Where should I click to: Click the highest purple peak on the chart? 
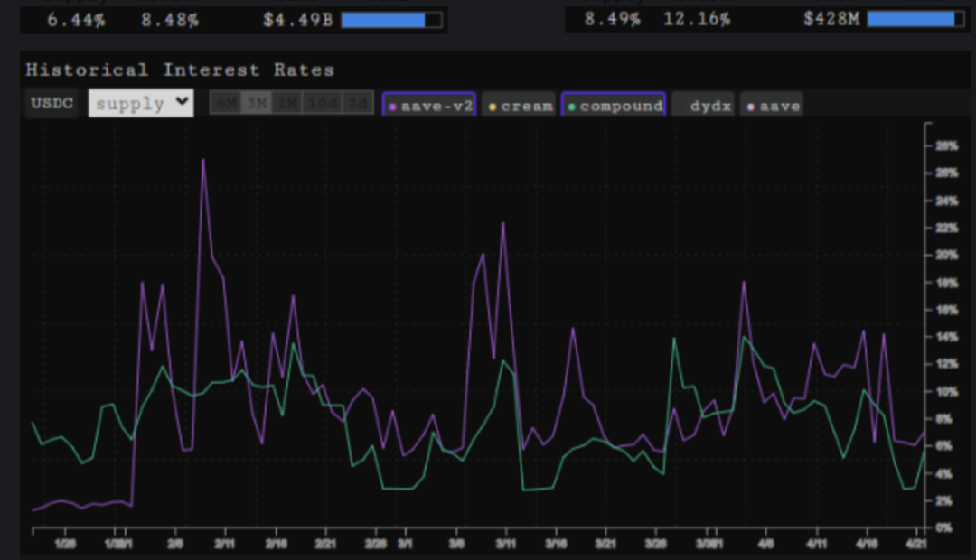(x=202, y=160)
